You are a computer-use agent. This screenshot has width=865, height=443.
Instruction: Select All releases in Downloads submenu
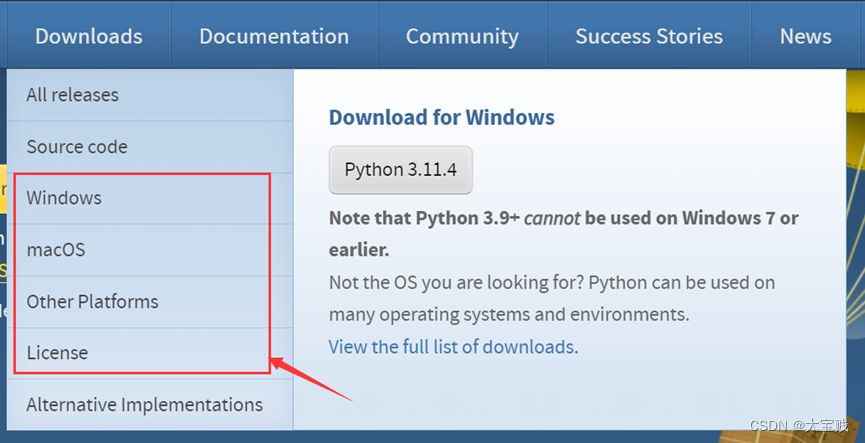click(150, 95)
